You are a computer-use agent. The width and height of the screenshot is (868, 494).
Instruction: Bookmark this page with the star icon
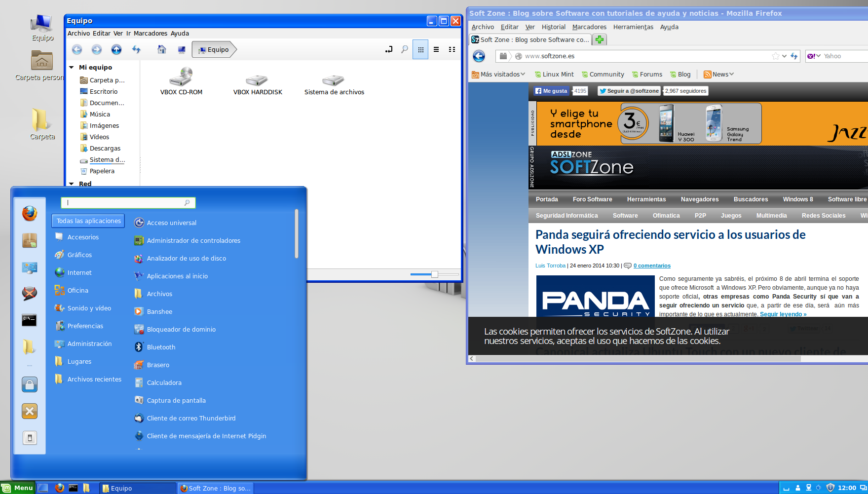coord(775,56)
